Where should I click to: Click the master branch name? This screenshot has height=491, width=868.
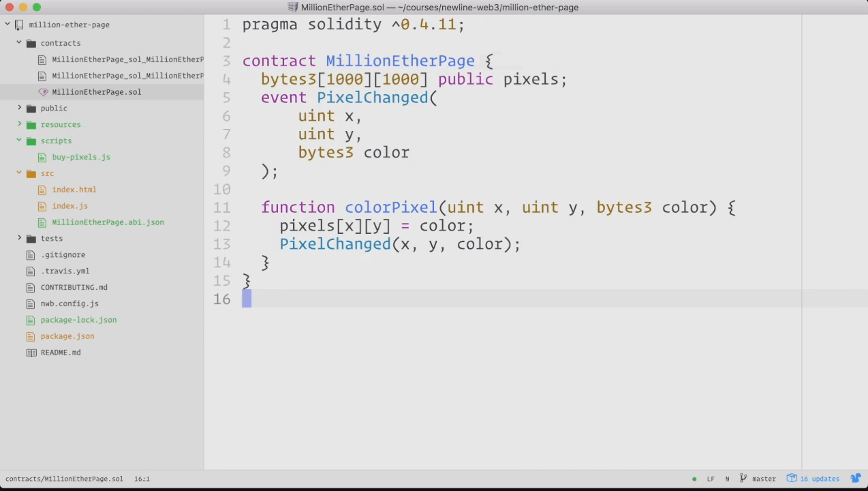pyautogui.click(x=764, y=479)
